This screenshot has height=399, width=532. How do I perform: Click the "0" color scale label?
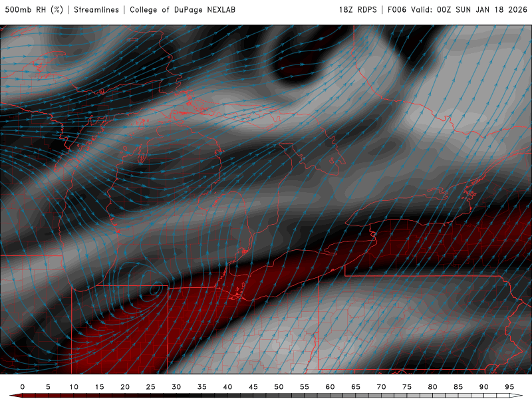pos(23,387)
